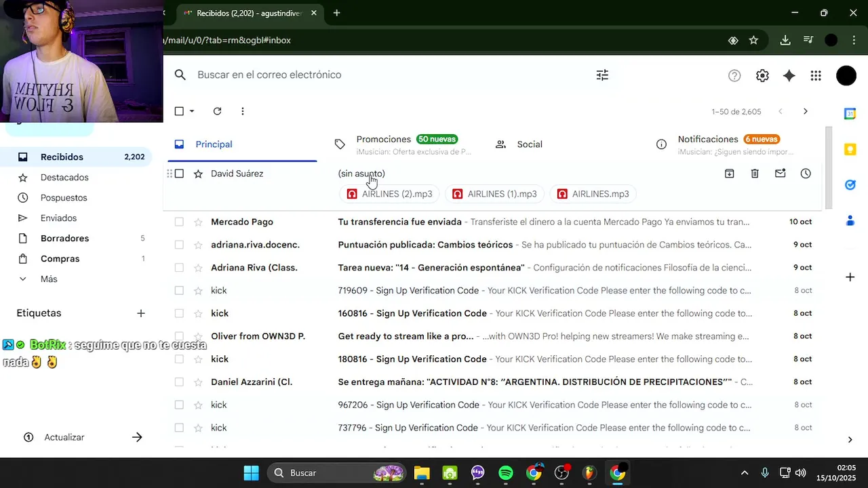868x488 pixels.
Task: Toggle the select-all checkbox
Action: coord(179,111)
